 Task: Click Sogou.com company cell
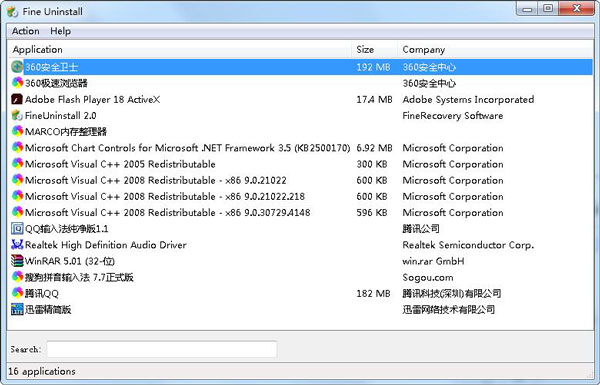click(x=428, y=277)
